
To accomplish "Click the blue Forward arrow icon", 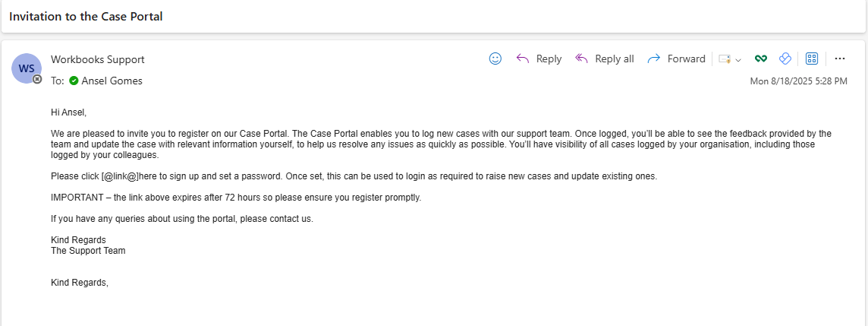I will [654, 59].
